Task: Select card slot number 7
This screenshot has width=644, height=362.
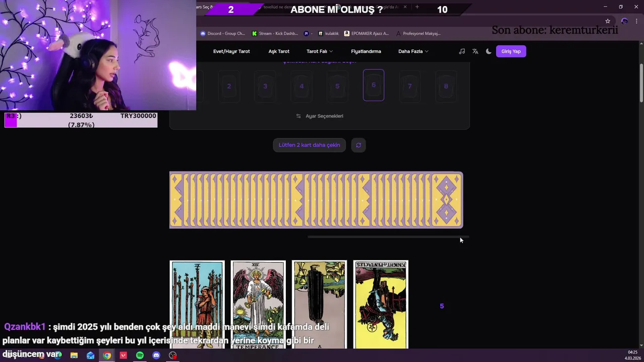Action: tap(410, 86)
